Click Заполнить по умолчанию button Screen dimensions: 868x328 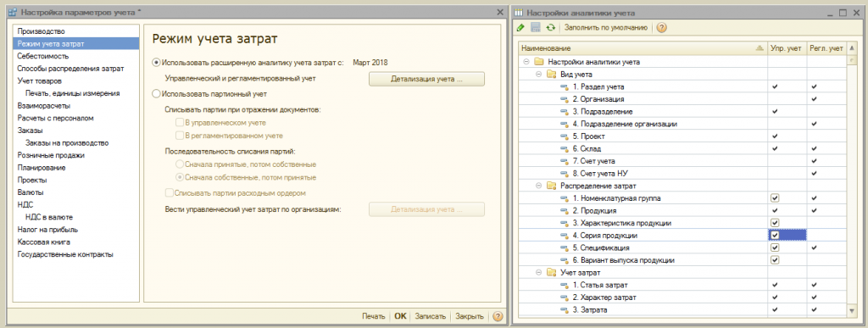coord(605,27)
